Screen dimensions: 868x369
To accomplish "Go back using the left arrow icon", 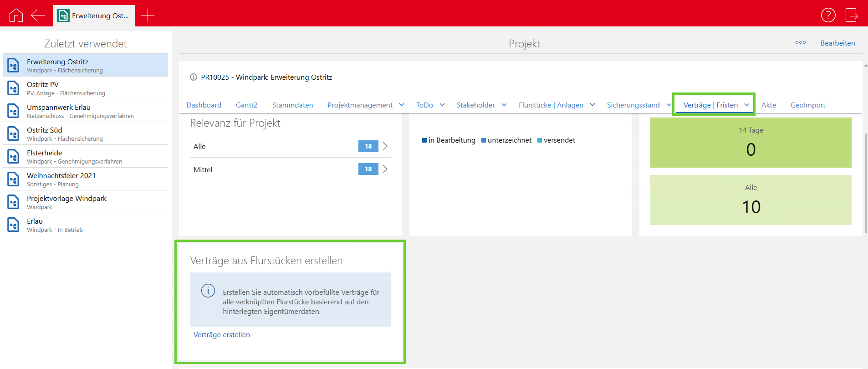I will pos(38,15).
